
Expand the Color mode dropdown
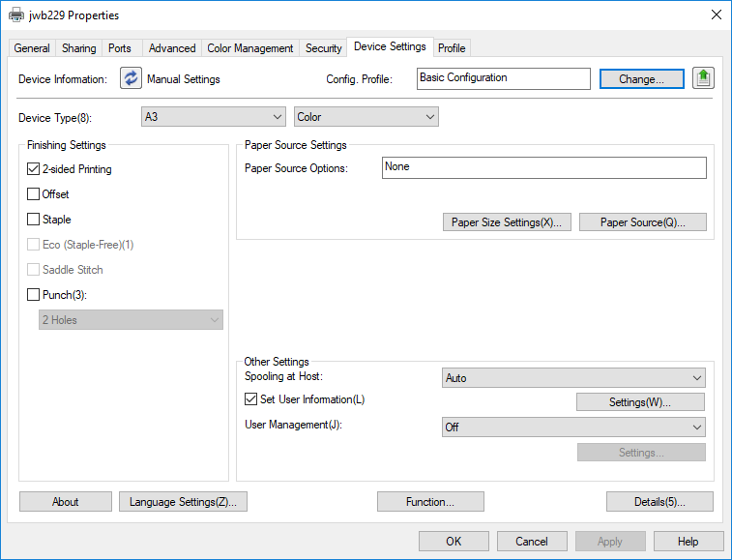tap(366, 117)
